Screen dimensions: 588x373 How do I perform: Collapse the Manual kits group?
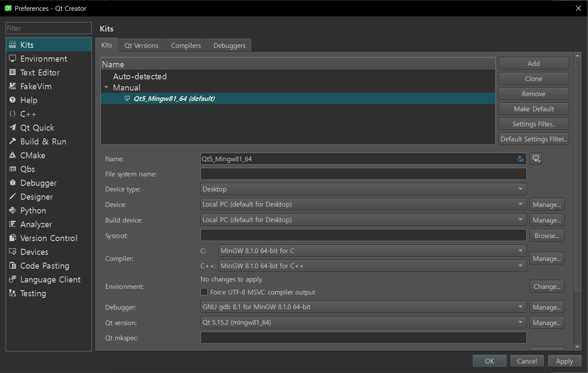pos(106,88)
